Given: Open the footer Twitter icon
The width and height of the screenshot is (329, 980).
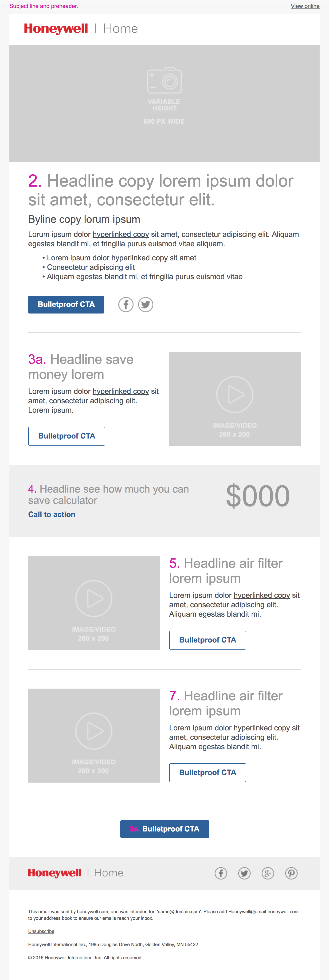Looking at the screenshot, I should [244, 873].
